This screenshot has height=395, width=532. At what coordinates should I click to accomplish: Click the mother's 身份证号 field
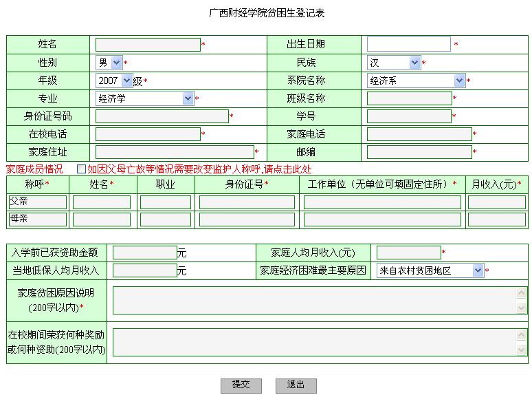pyautogui.click(x=247, y=220)
